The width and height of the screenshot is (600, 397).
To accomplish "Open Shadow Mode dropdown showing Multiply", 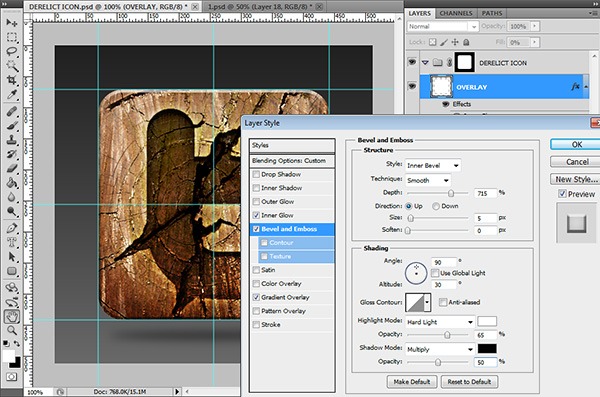I will point(440,349).
